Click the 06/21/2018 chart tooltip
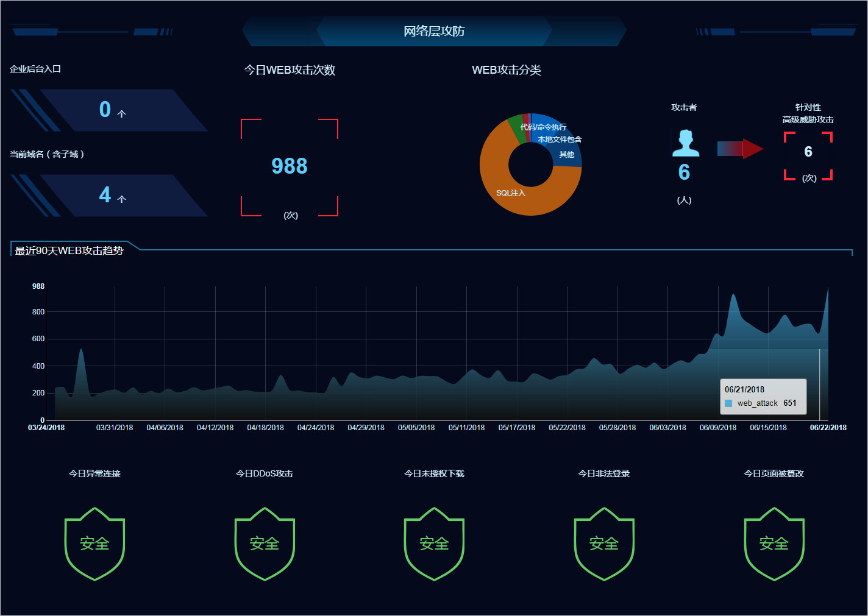 tap(763, 396)
